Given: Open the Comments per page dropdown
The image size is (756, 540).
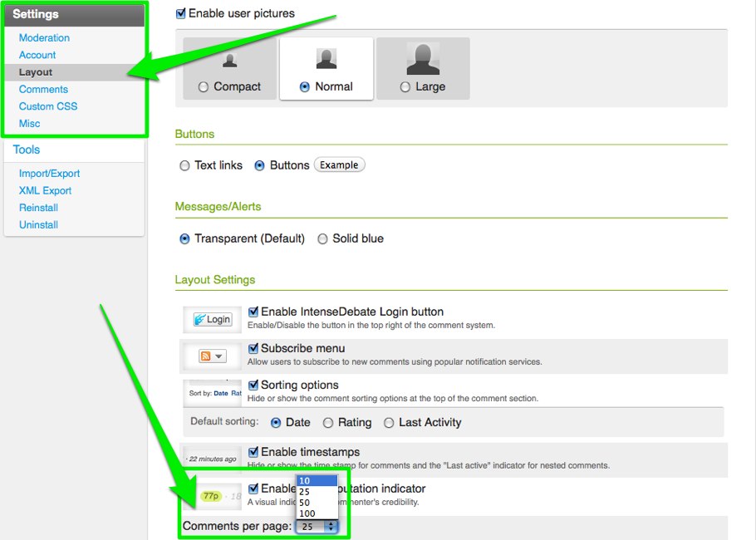Looking at the screenshot, I should 318,526.
